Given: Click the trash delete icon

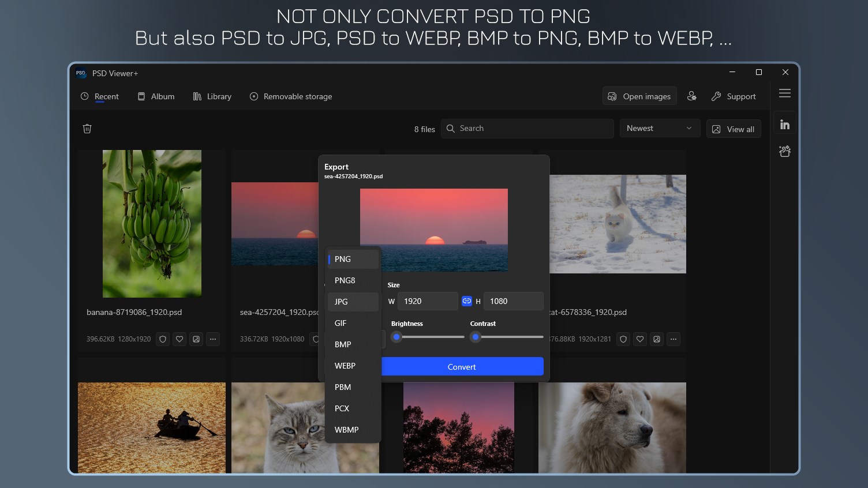Looking at the screenshot, I should point(87,129).
